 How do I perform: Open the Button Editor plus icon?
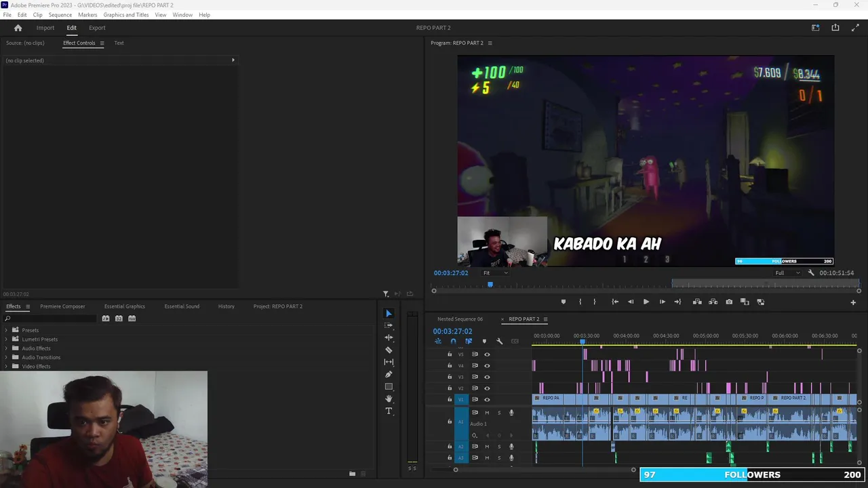[853, 302]
